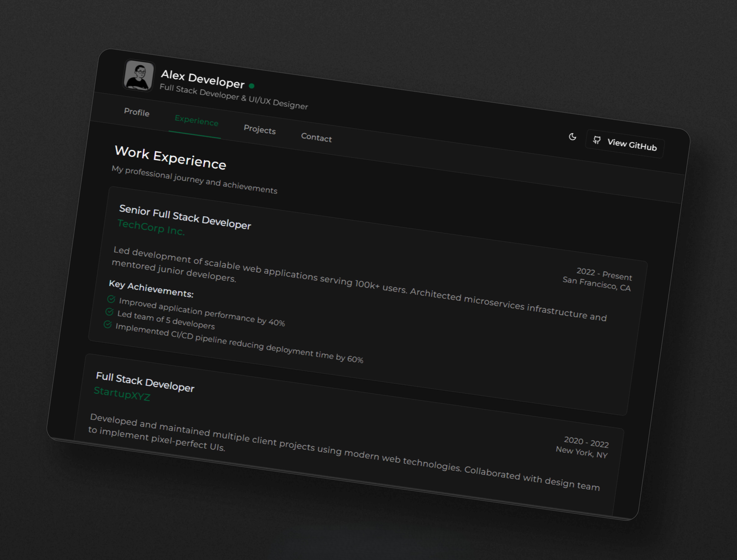The height and width of the screenshot is (560, 737).
Task: Toggle dark mode with the moon icon
Action: coord(572,137)
